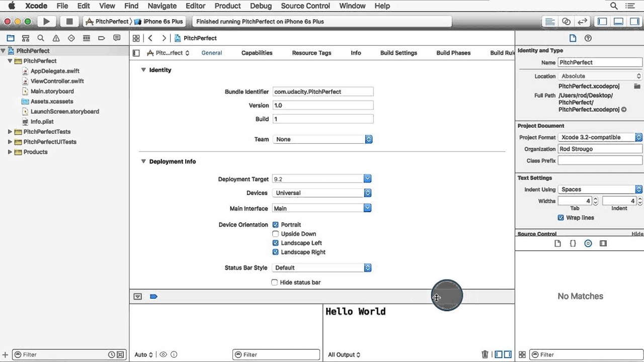Screen dimensions: 644x362
Task: Uncheck the Portrait orientation
Action: (275, 225)
